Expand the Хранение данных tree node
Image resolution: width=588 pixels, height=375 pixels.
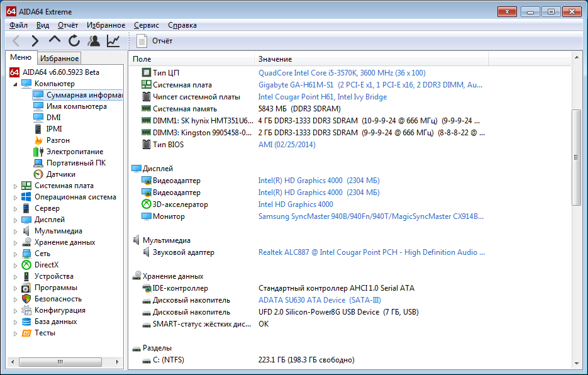15,242
